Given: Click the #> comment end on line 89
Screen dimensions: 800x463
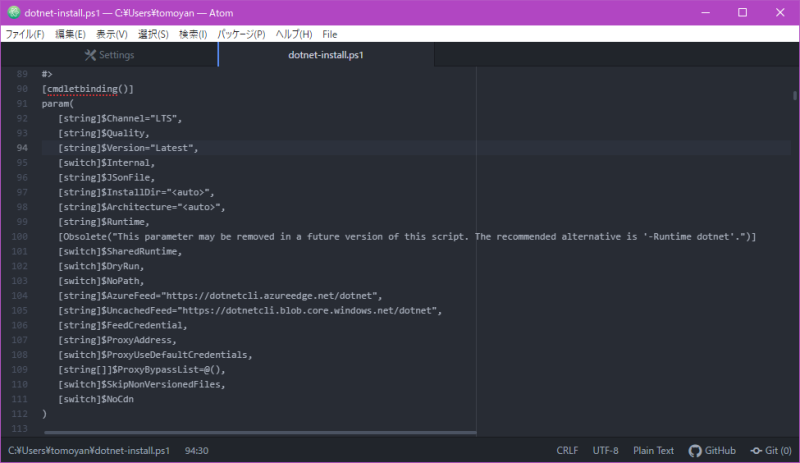Looking at the screenshot, I should pos(47,74).
